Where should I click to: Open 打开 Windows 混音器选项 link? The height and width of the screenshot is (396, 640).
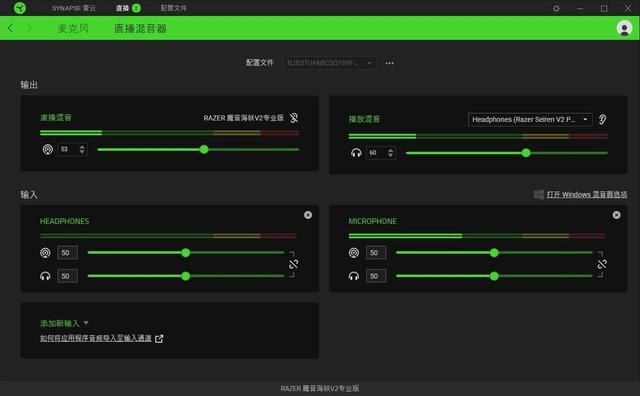pyautogui.click(x=587, y=194)
